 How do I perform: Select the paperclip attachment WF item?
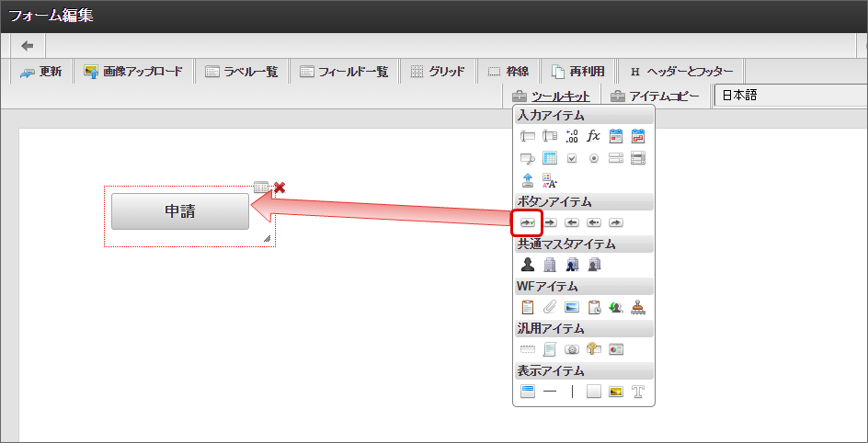coord(550,307)
